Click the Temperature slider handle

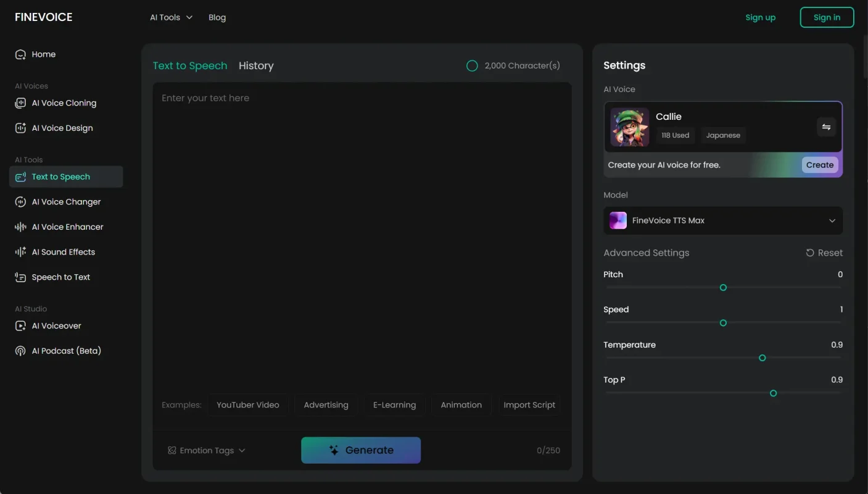coord(762,358)
